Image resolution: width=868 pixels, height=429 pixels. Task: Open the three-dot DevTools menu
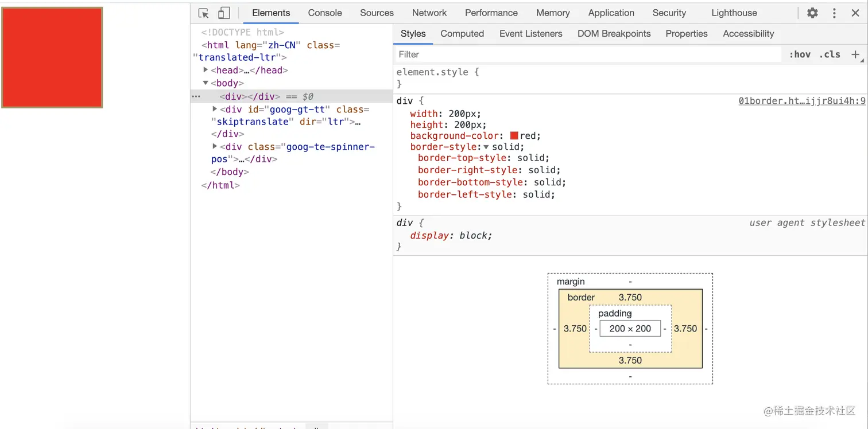tap(834, 13)
